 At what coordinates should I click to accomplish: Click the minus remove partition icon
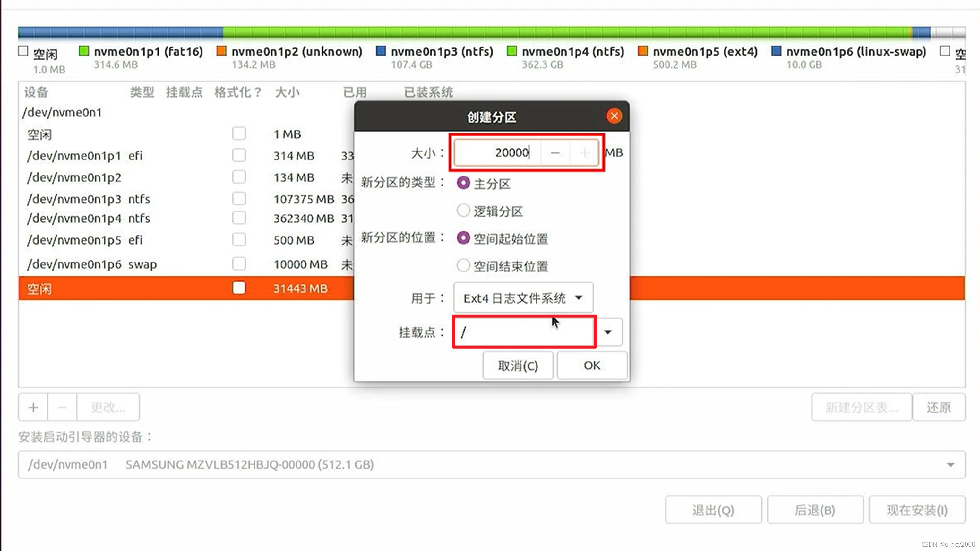pyautogui.click(x=62, y=407)
